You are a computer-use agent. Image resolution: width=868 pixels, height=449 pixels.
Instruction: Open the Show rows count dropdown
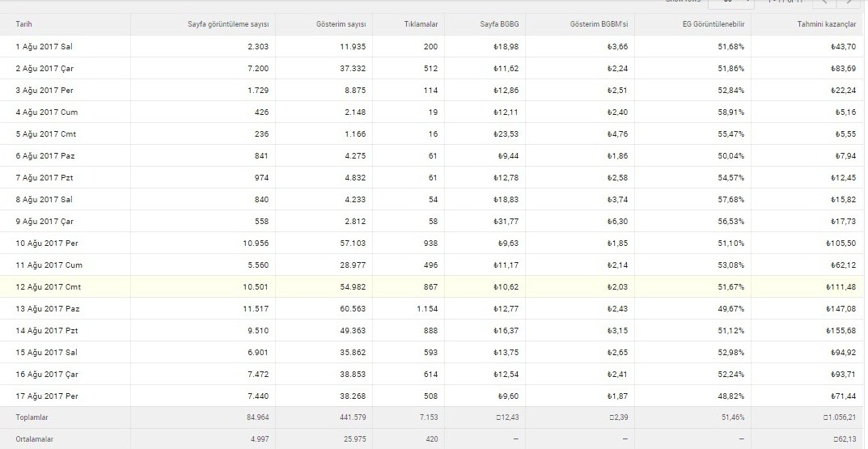tap(730, 2)
